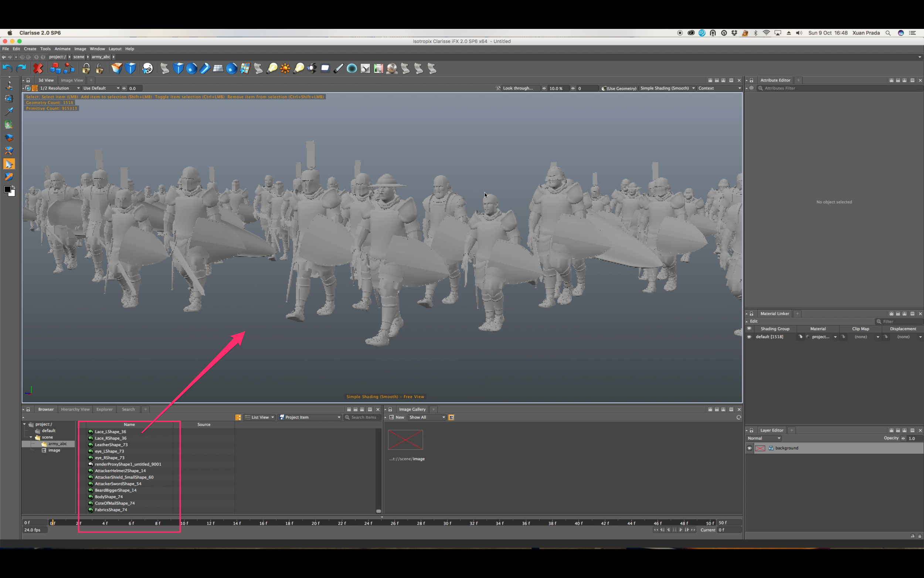Click the closed padlock lock icon
The height and width of the screenshot is (578, 924).
pos(86,68)
